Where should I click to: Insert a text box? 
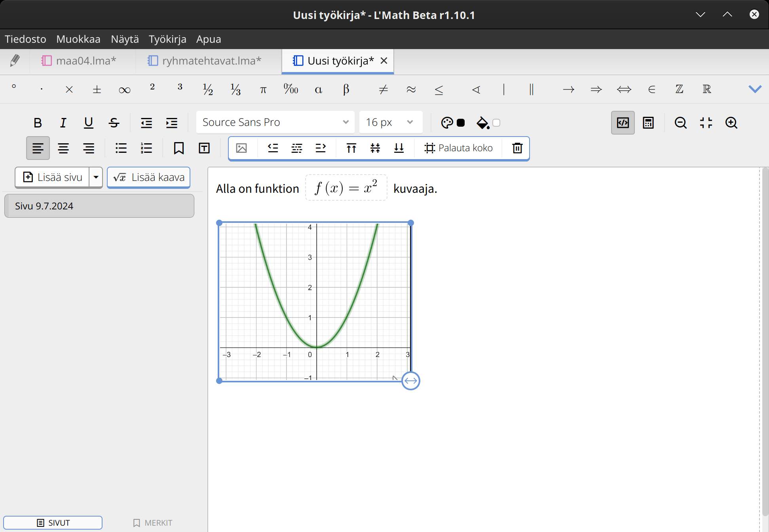204,148
